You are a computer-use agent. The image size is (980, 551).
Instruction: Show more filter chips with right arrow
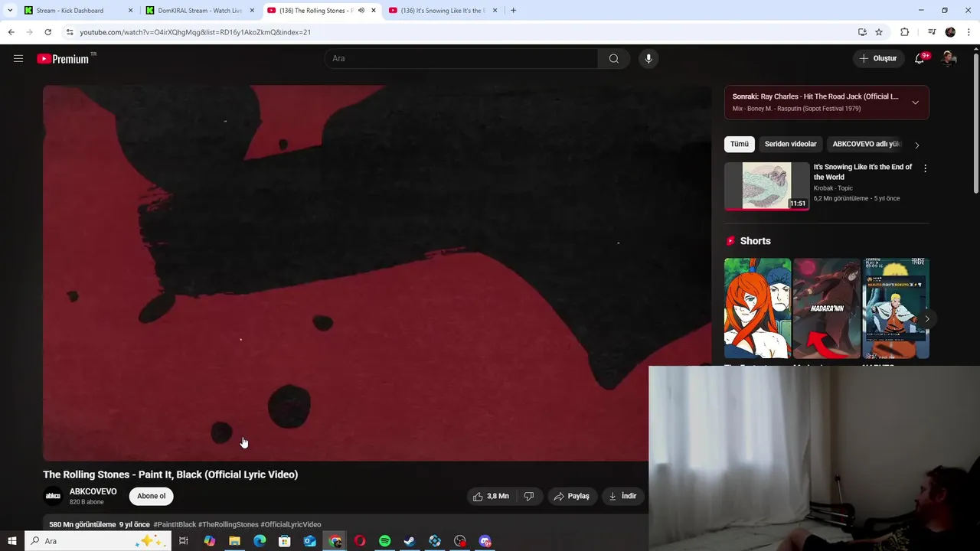click(917, 145)
